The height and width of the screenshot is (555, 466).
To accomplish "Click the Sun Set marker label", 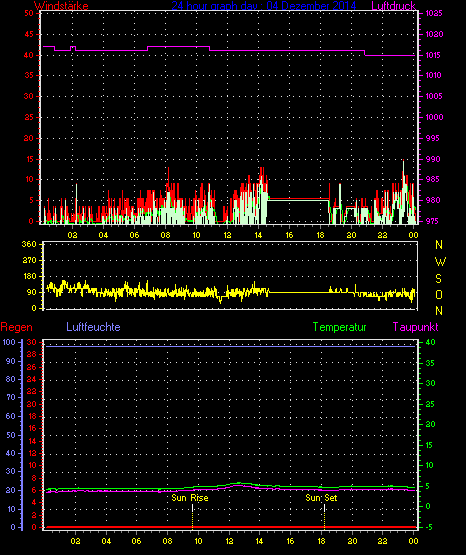I will tap(321, 498).
